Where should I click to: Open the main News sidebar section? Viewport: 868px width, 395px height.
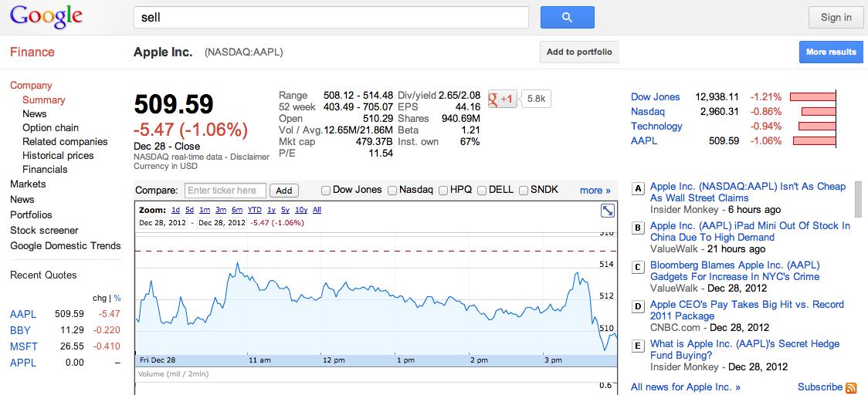click(22, 199)
